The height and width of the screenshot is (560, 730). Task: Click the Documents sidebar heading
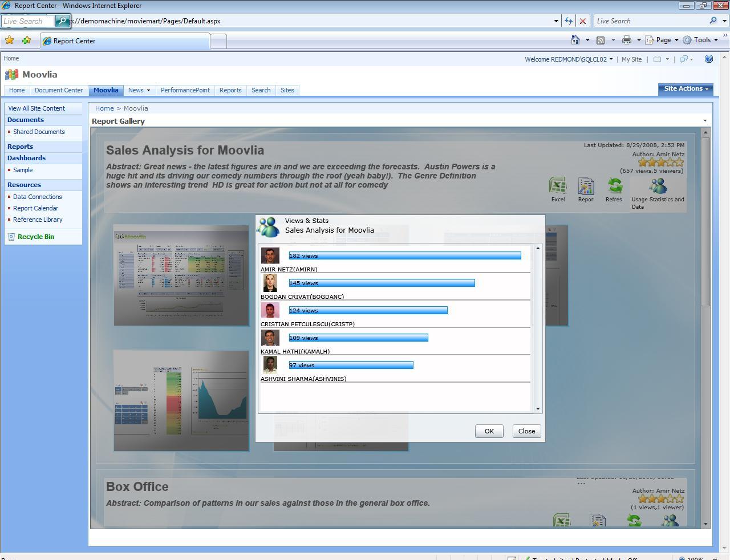click(26, 120)
